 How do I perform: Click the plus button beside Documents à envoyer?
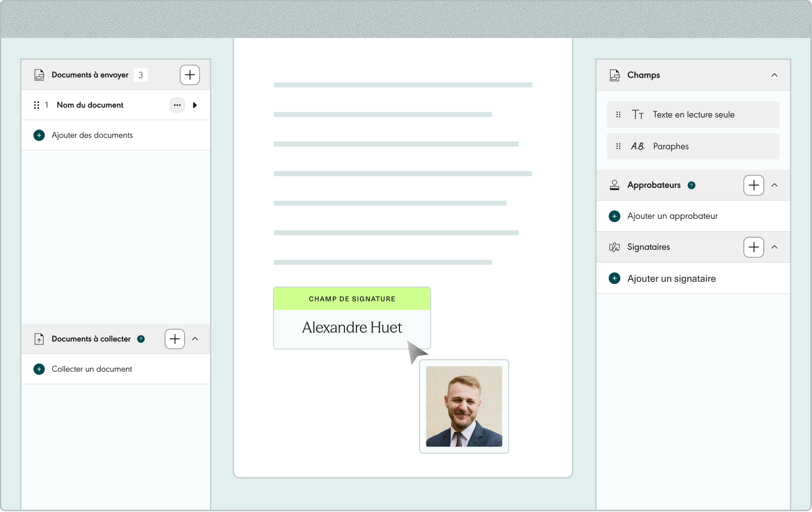click(190, 75)
